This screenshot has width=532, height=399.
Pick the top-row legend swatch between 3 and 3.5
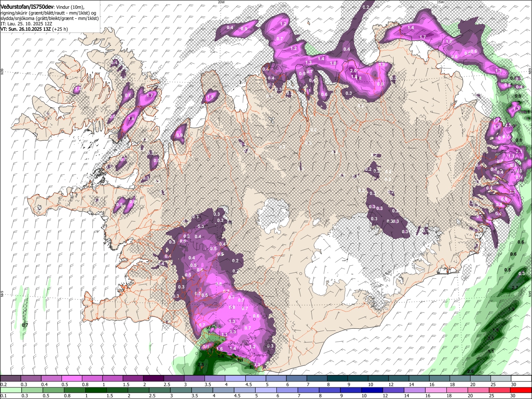pos(195,379)
